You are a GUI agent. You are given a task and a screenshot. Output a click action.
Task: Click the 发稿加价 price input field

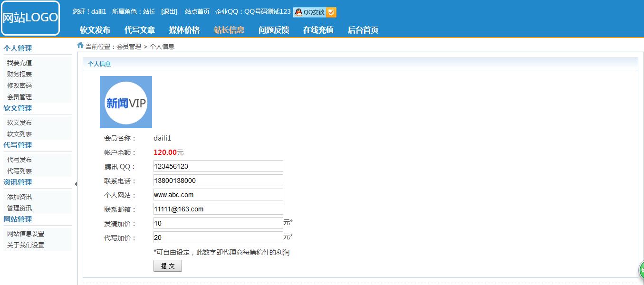coord(218,223)
